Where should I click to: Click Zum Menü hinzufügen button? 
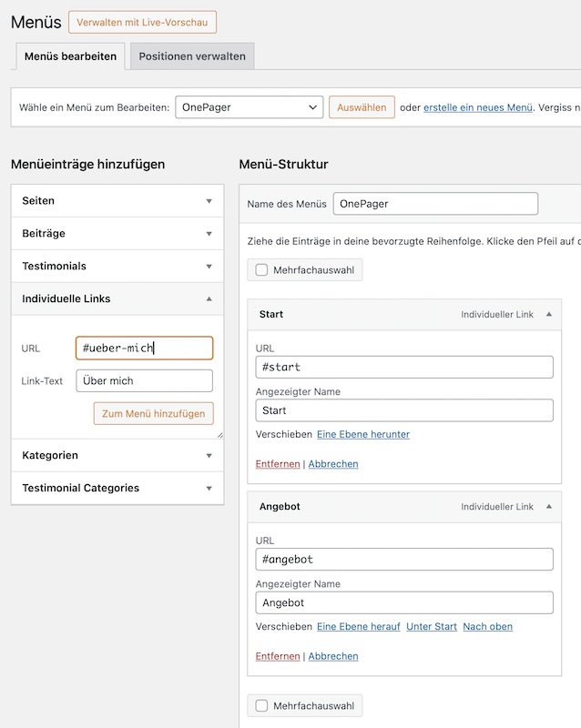pos(153,414)
